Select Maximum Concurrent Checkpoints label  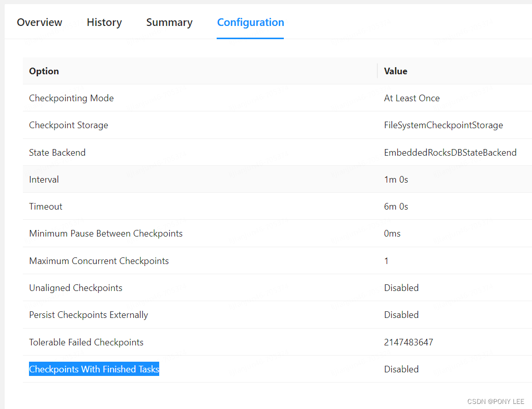coord(99,260)
